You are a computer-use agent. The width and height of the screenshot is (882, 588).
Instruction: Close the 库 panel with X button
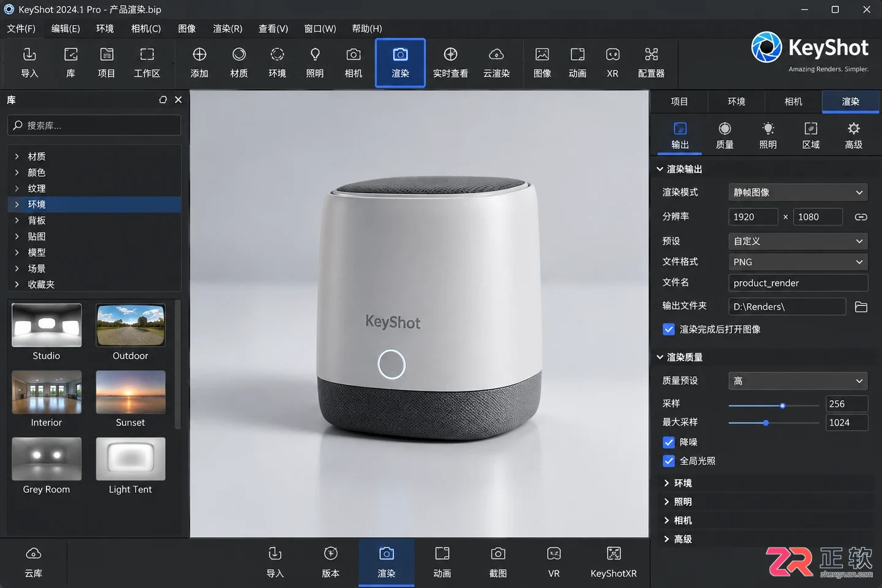point(178,100)
